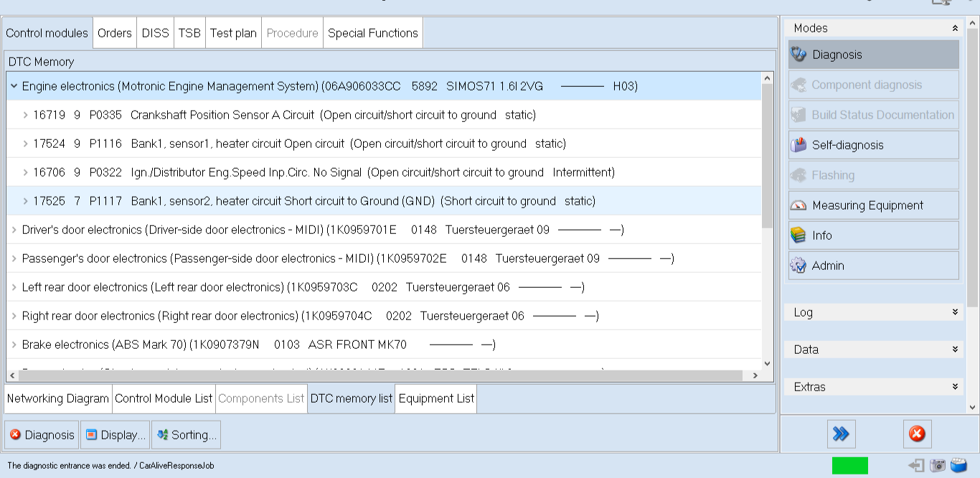Collapse the Engine electronics tree node
Screen dimensions: 980x478
coord(14,86)
